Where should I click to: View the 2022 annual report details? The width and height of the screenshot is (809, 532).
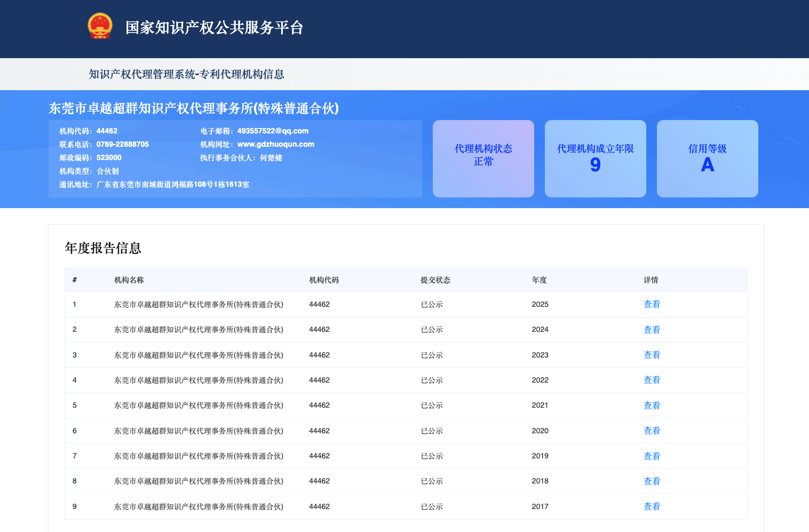[x=652, y=380]
